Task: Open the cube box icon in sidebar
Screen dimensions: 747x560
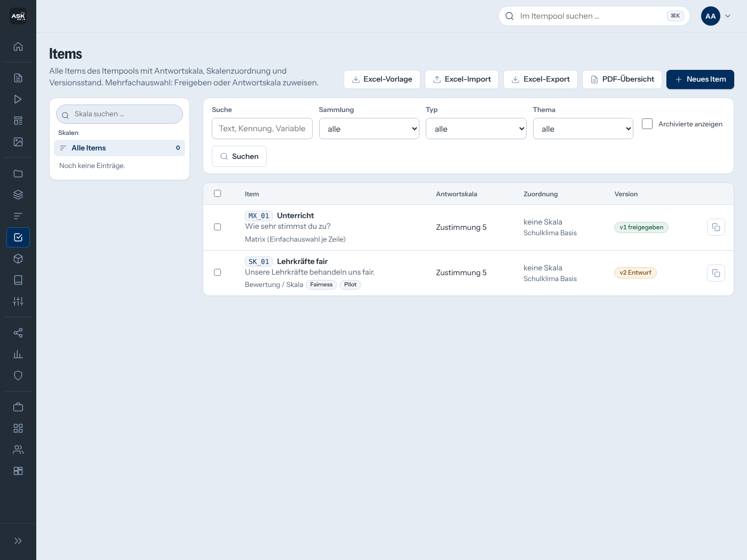Action: pos(18,259)
